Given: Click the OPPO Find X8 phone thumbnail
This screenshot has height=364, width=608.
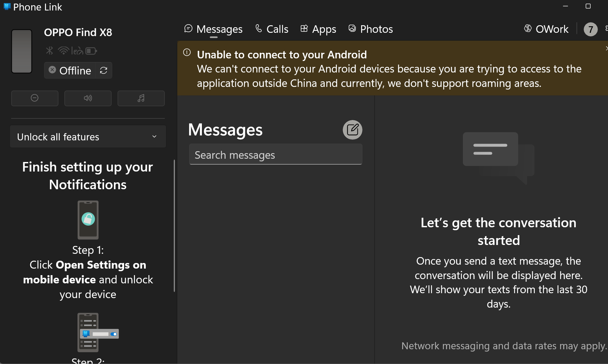Looking at the screenshot, I should (21, 51).
